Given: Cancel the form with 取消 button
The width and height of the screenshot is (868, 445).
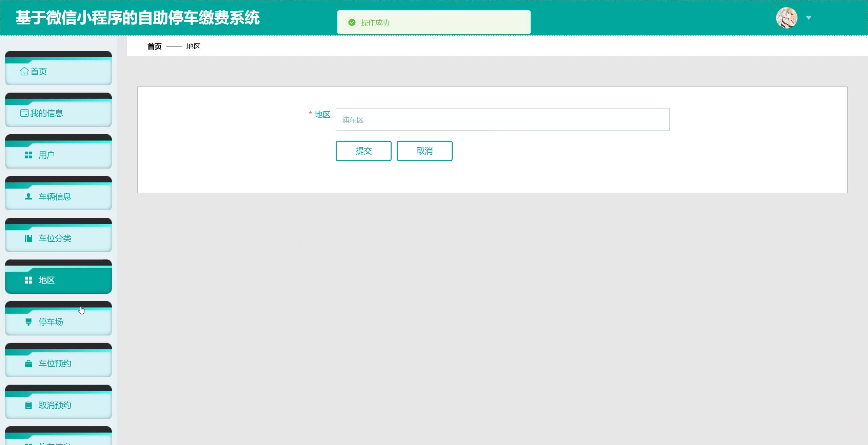Looking at the screenshot, I should (425, 151).
